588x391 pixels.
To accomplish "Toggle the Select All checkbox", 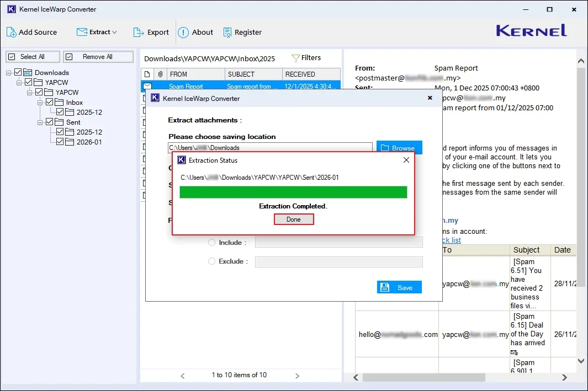I will (x=12, y=56).
